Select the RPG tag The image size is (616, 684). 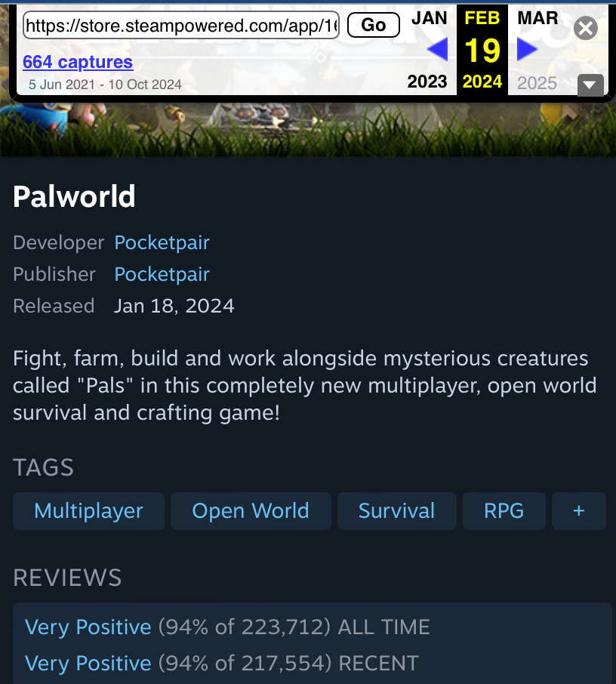click(x=504, y=511)
